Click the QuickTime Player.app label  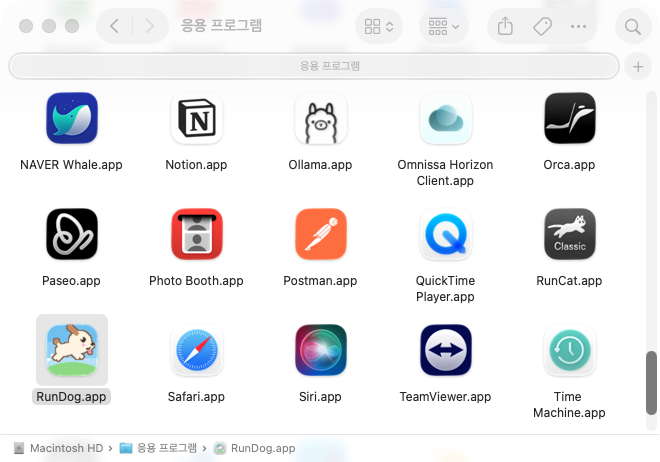(445, 289)
